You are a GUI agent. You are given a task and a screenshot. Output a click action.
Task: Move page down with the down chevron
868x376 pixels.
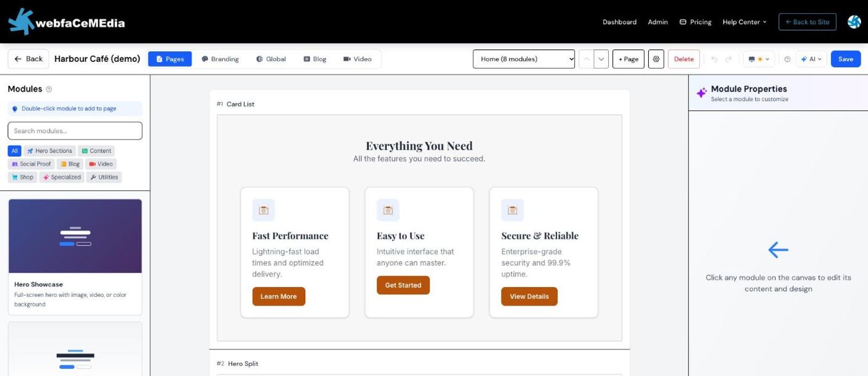click(601, 59)
